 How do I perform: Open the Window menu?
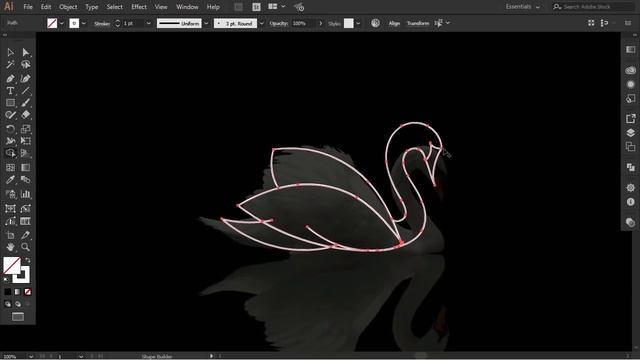(x=187, y=7)
